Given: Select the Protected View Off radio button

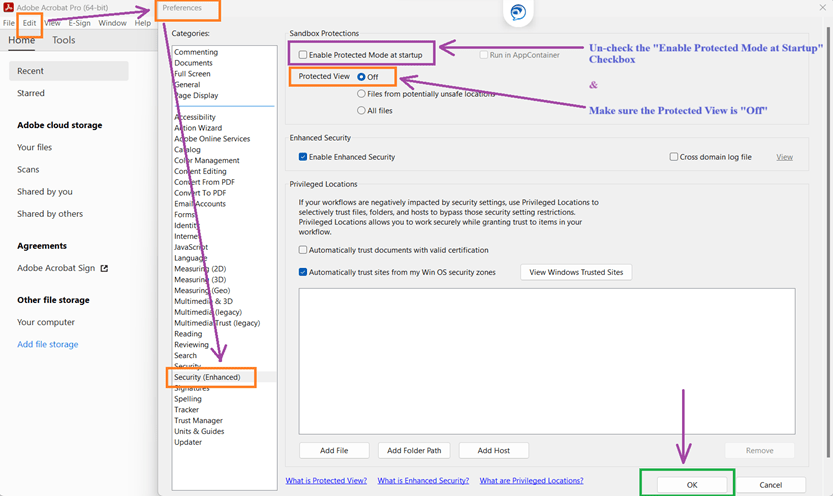Looking at the screenshot, I should (x=361, y=77).
